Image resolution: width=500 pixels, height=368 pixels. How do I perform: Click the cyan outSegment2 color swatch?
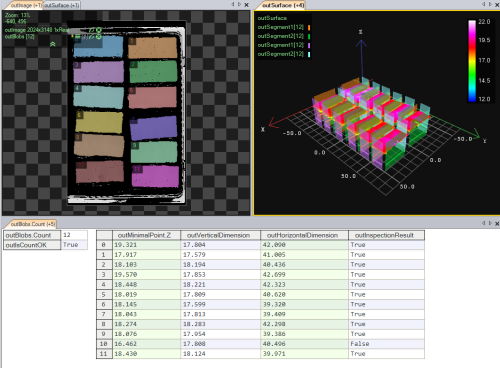click(x=309, y=54)
